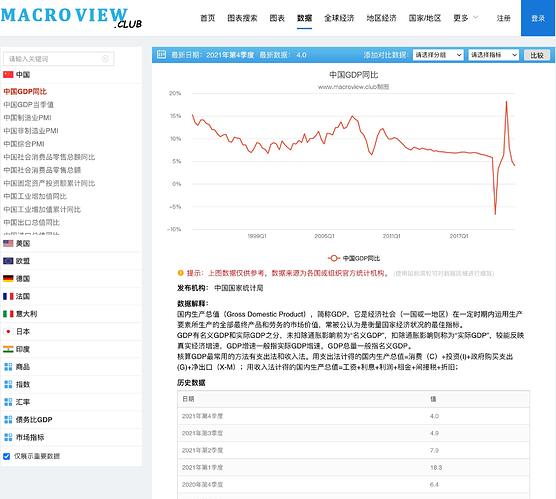Open the 国家/地区 menu item
This screenshot has width=556, height=499.
424,18
